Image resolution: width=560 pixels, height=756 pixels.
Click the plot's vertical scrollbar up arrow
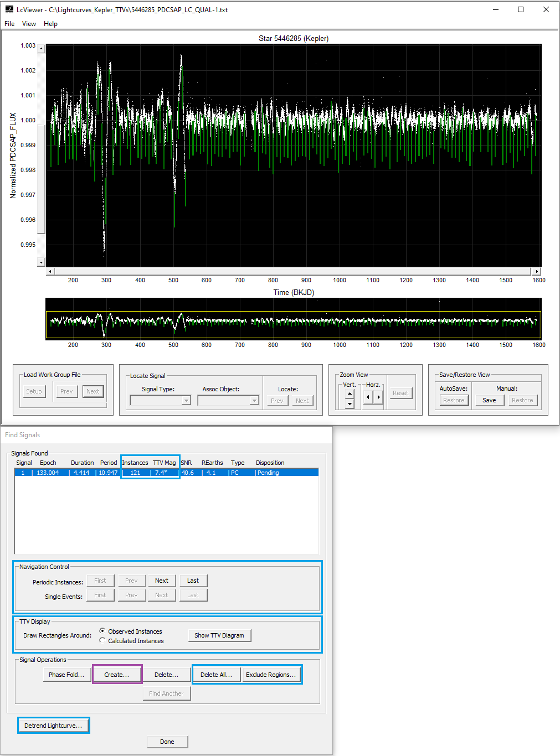tap(41, 49)
